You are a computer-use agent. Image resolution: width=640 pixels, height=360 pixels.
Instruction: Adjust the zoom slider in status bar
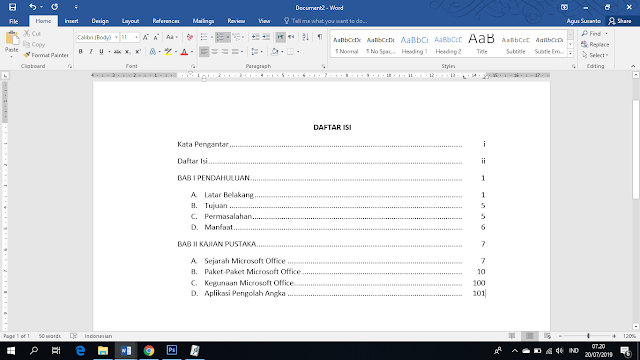click(588, 336)
